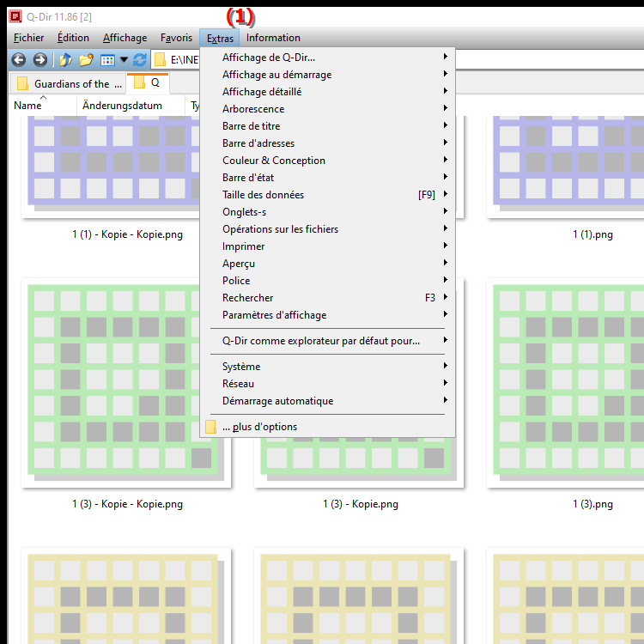Expand Affichage détaillé submenu
This screenshot has width=644, height=644.
pos(327,92)
